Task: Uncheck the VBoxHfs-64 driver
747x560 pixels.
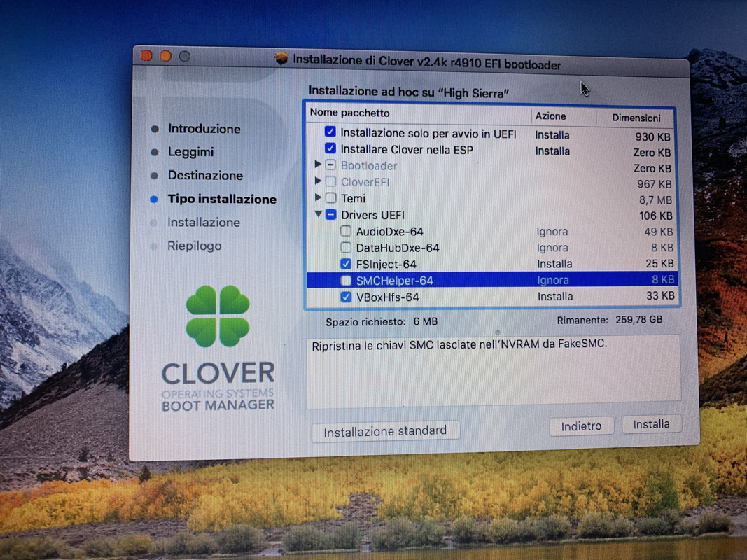Action: click(346, 297)
